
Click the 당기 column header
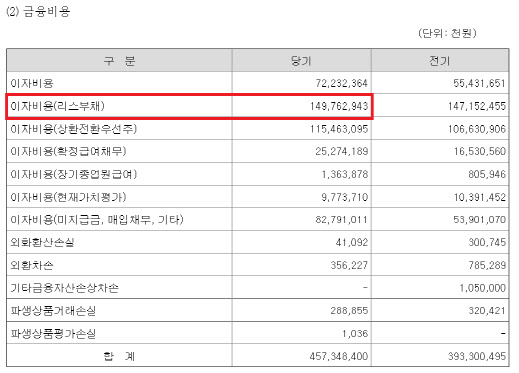click(301, 61)
